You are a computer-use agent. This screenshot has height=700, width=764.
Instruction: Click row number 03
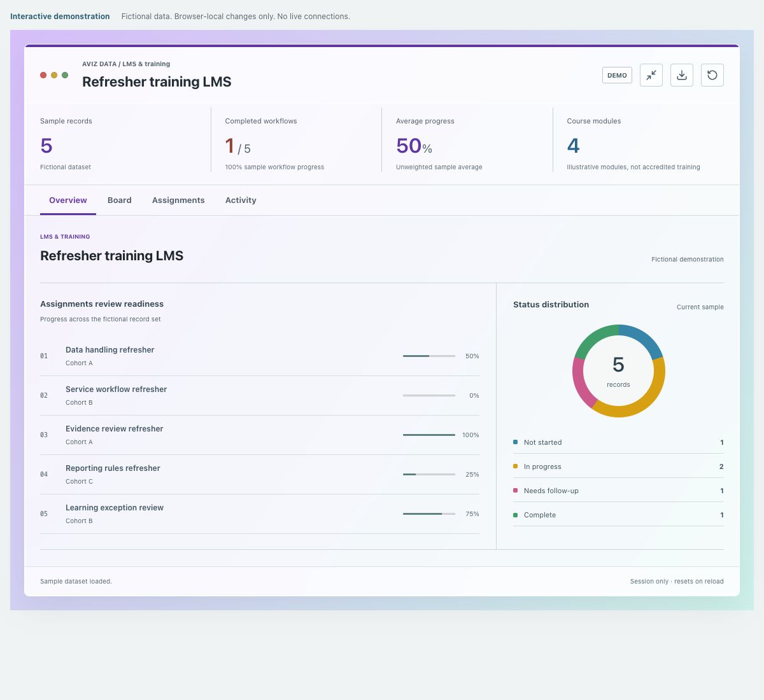pyautogui.click(x=44, y=435)
